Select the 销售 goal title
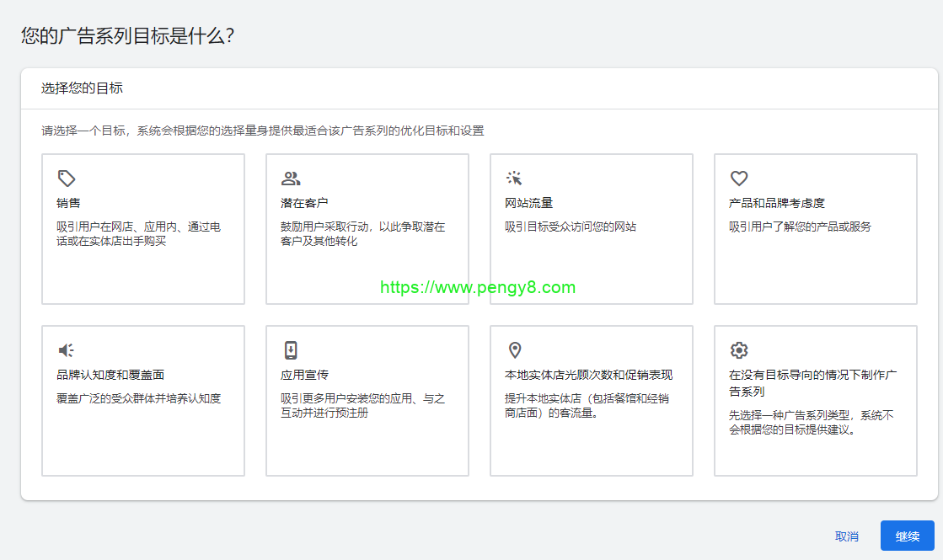 point(68,203)
